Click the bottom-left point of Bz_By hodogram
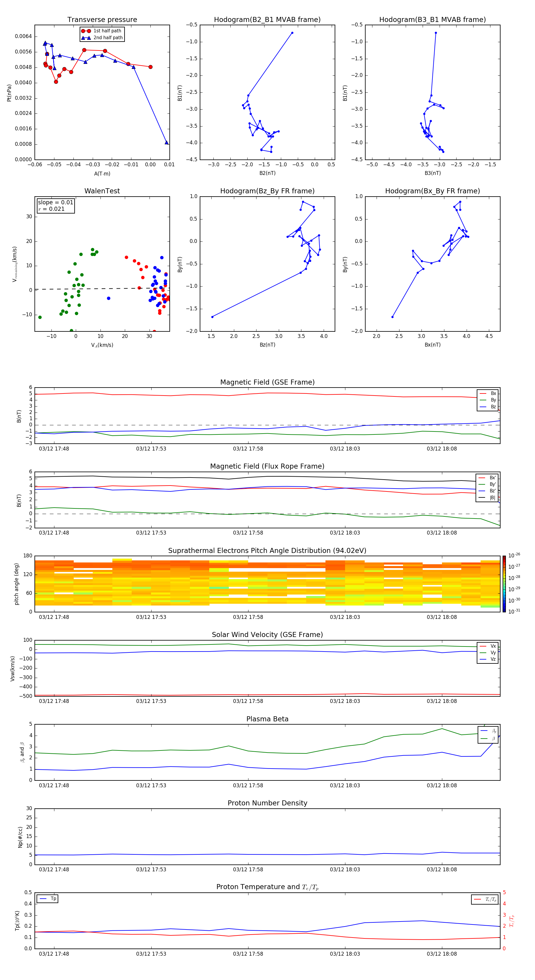The width and height of the screenshot is (535, 980). tap(212, 317)
